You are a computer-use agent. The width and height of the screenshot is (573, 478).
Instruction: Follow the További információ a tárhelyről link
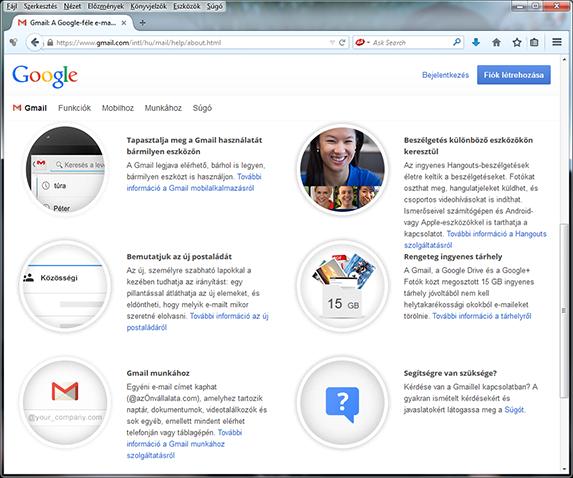click(482, 316)
